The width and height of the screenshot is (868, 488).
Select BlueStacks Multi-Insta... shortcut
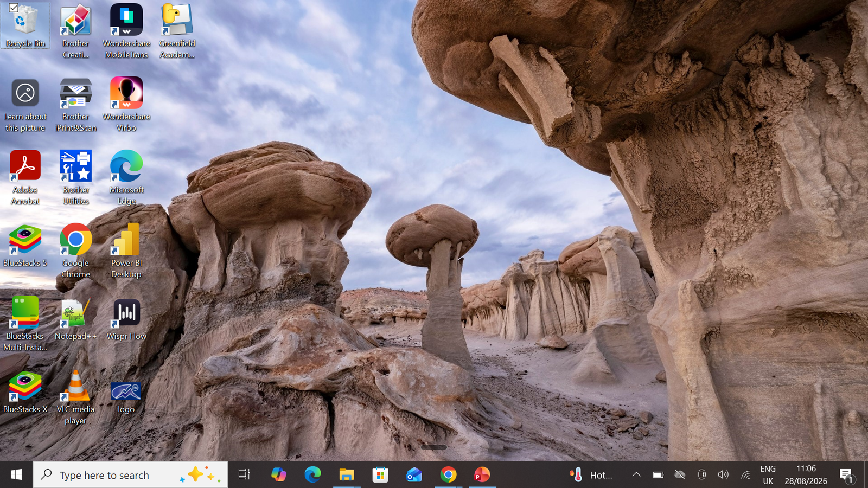(25, 324)
